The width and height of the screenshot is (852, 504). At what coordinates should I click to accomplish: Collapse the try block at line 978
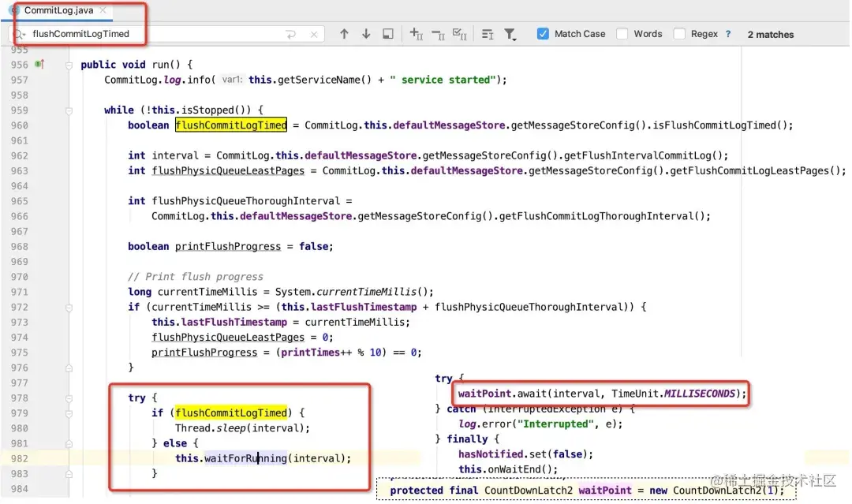[x=69, y=398]
